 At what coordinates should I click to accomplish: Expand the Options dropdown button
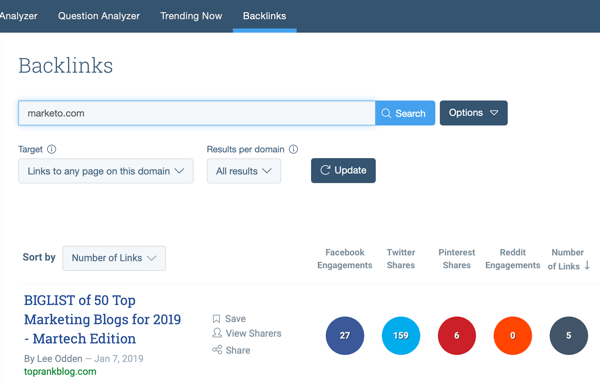[473, 113]
